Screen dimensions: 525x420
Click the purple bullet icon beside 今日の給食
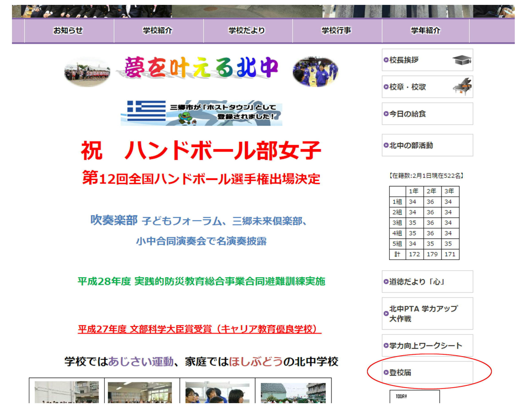(x=386, y=114)
